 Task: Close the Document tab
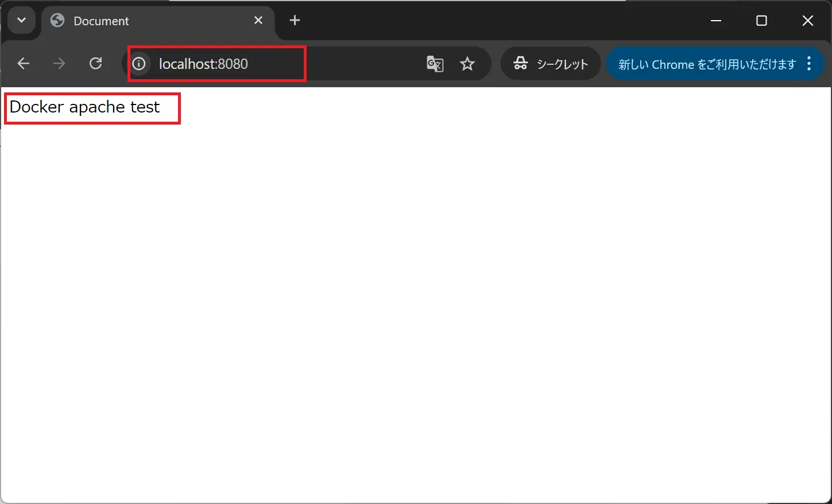click(258, 20)
